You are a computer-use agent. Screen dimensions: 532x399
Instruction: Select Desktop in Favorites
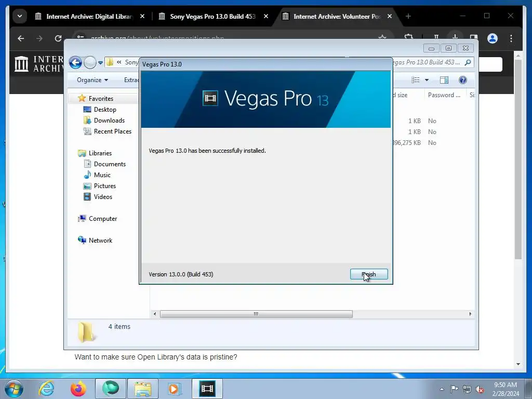(105, 110)
